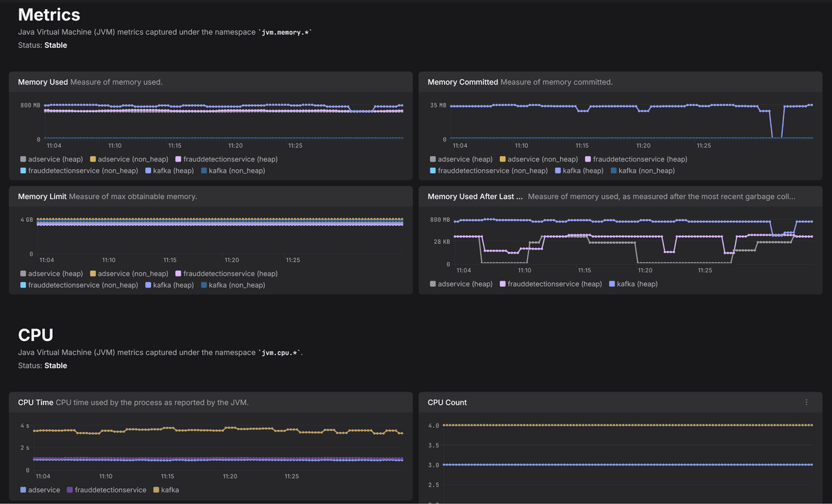Toggle frauddetectionservice (heap) in Memory Used legend

coord(226,159)
